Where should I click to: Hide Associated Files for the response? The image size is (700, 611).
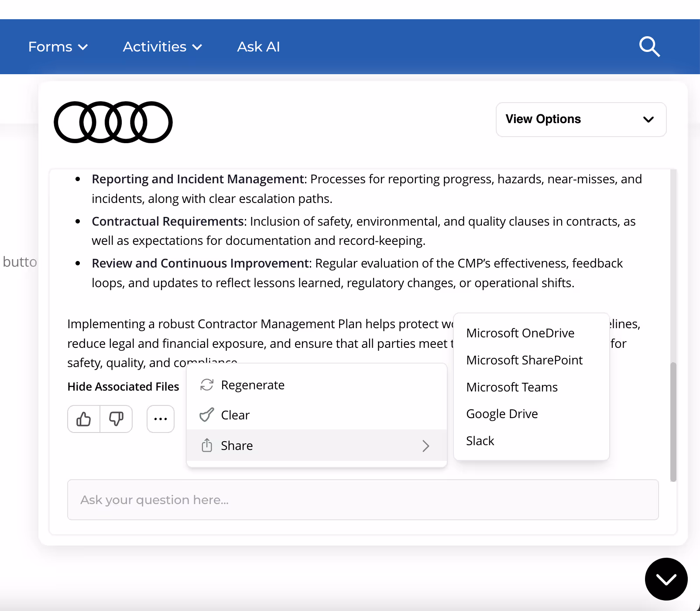(x=123, y=386)
